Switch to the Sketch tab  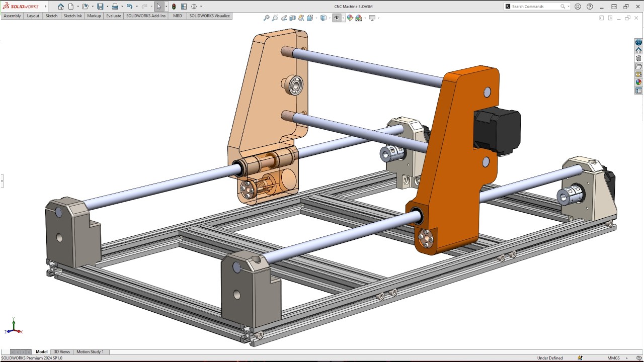pyautogui.click(x=52, y=16)
